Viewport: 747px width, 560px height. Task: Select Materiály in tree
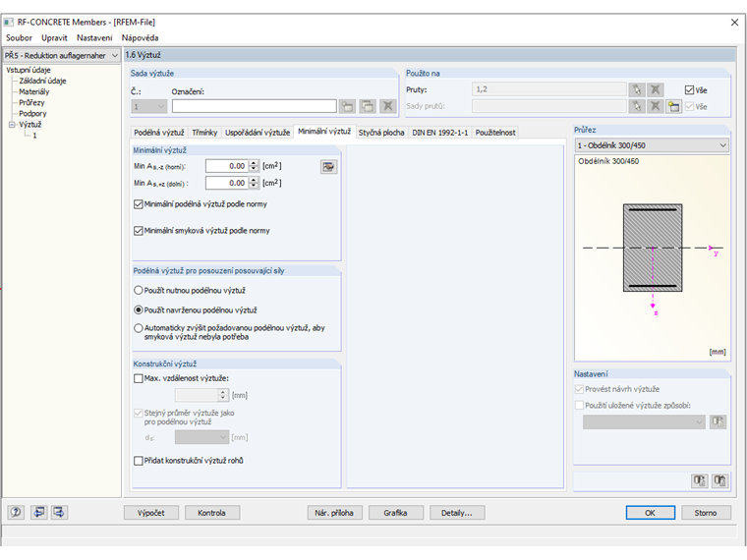(x=33, y=92)
